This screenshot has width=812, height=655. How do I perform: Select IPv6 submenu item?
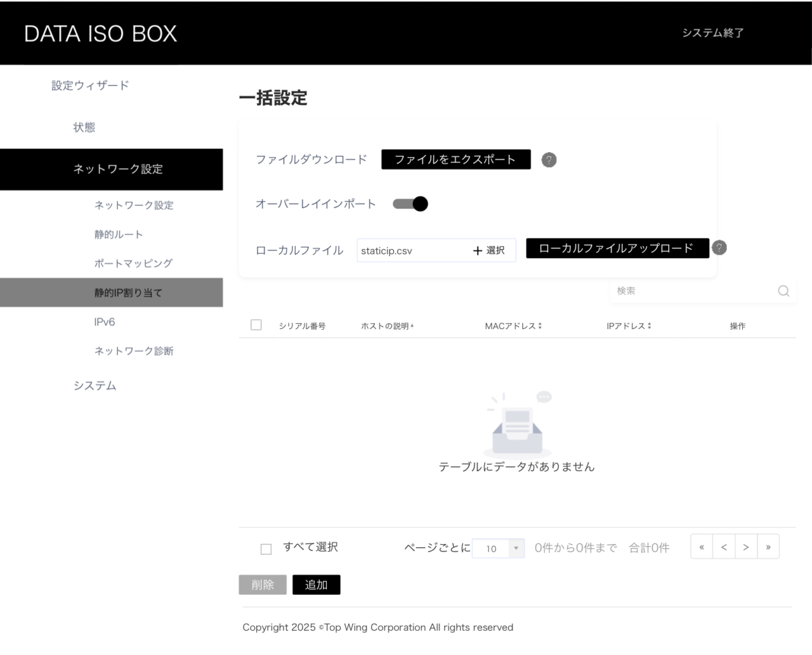click(105, 322)
